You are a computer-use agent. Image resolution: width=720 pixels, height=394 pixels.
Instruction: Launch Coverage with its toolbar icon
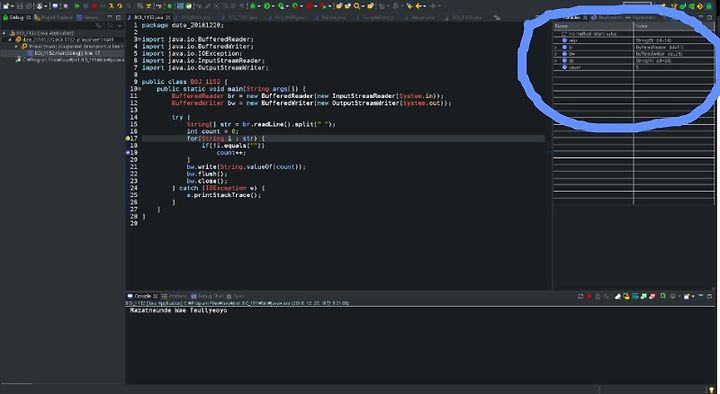281,6
